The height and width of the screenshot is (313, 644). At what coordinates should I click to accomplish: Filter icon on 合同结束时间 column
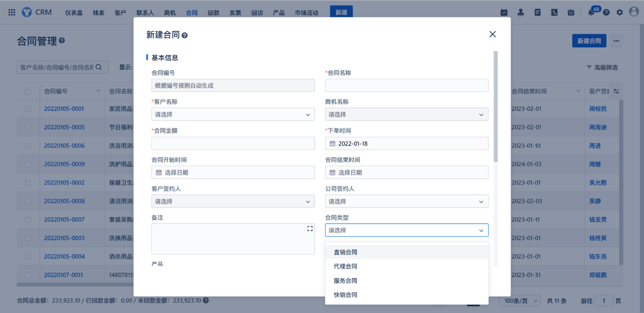pyautogui.click(x=579, y=92)
